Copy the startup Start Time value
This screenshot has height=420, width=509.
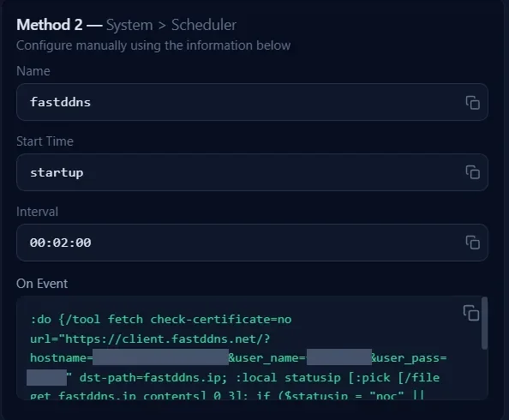473,172
